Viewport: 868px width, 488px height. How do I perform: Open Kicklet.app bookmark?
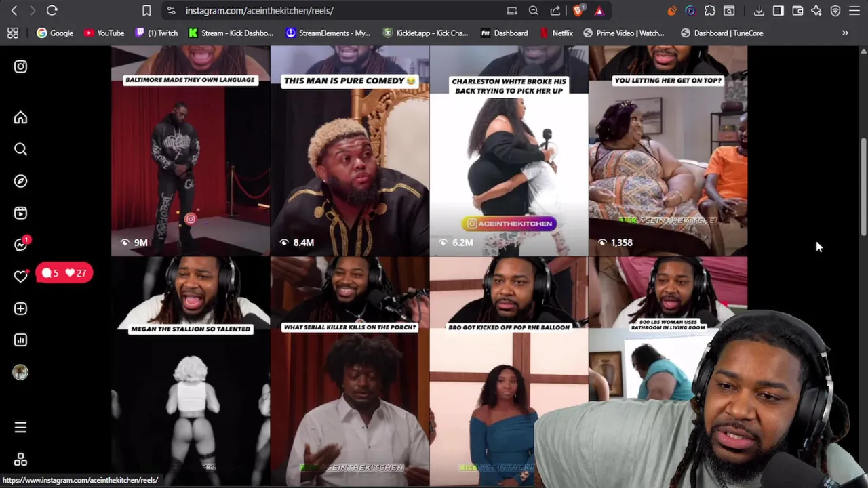[426, 33]
